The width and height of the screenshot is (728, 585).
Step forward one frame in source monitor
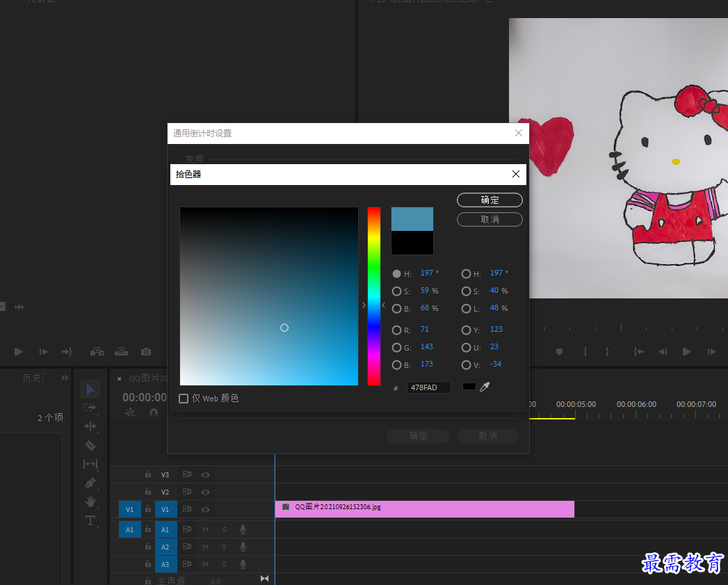(x=43, y=352)
